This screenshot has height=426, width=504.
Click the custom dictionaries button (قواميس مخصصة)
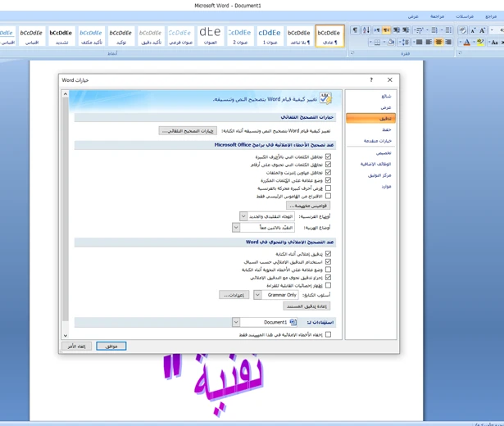(x=308, y=206)
